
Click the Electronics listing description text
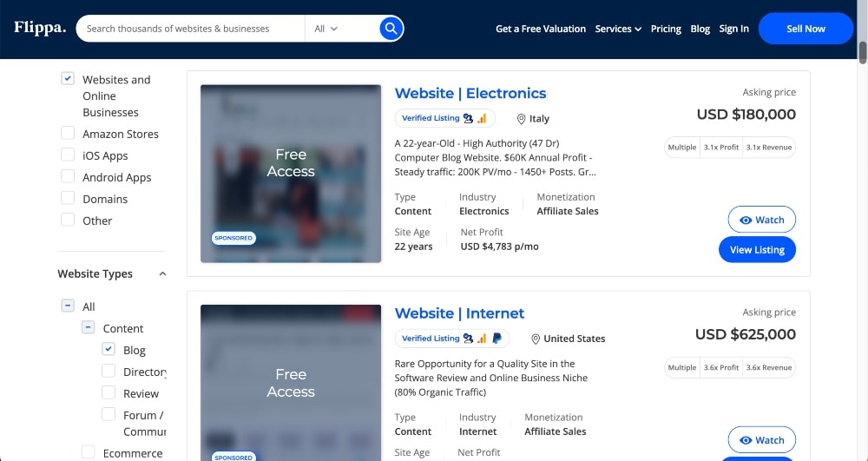(x=496, y=158)
